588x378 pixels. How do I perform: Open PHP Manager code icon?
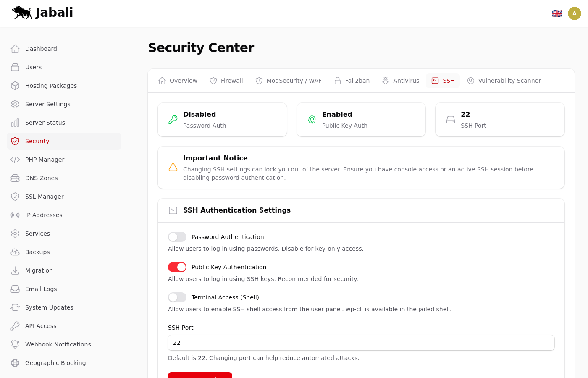click(15, 160)
